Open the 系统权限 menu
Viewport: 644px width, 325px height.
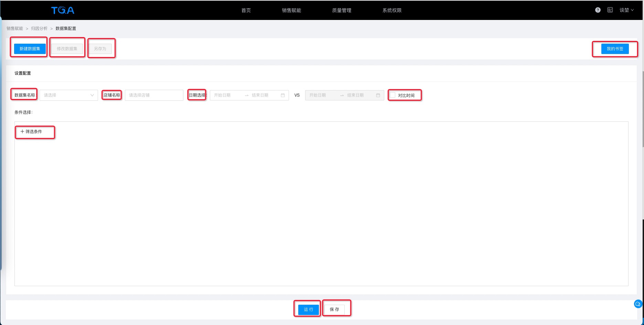[392, 10]
